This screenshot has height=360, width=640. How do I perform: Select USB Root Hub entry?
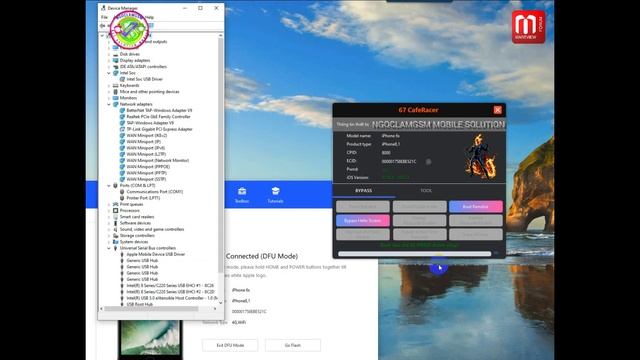[140, 304]
